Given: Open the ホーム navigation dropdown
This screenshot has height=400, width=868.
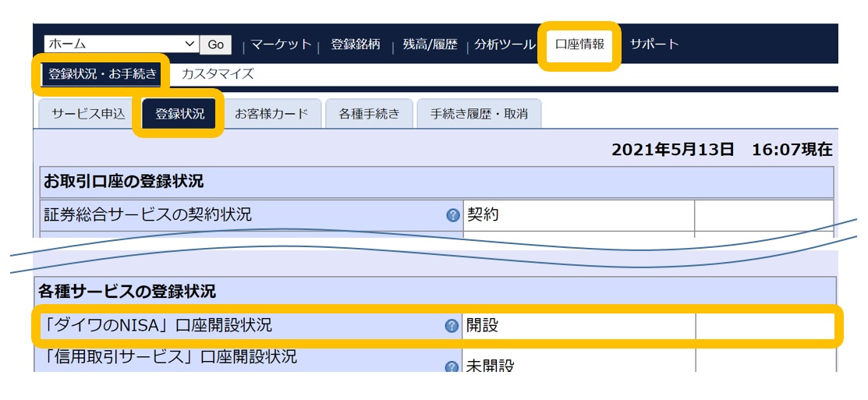Looking at the screenshot, I should 121,44.
